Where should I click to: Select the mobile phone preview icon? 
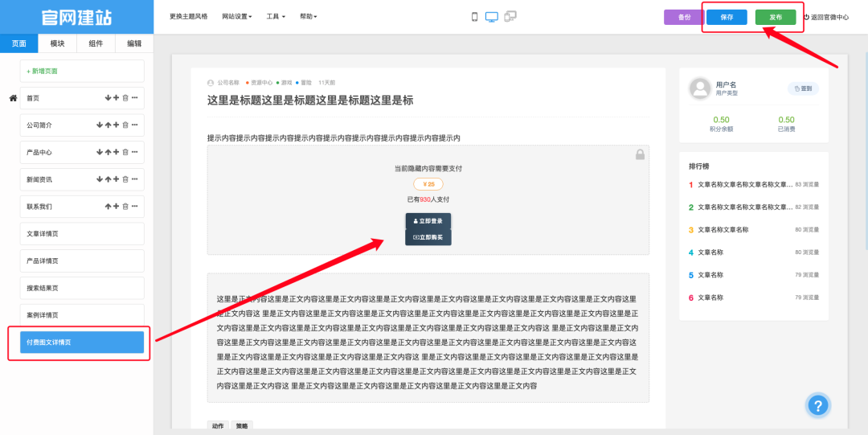point(474,17)
